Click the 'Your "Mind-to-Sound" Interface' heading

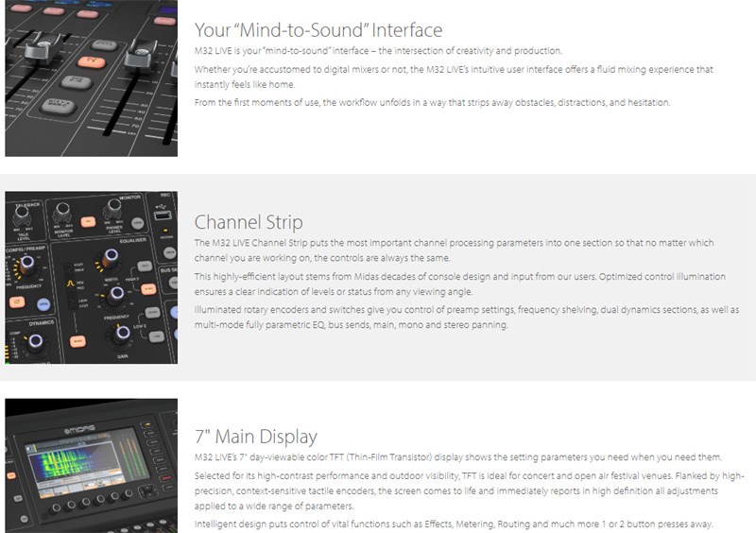point(318,30)
